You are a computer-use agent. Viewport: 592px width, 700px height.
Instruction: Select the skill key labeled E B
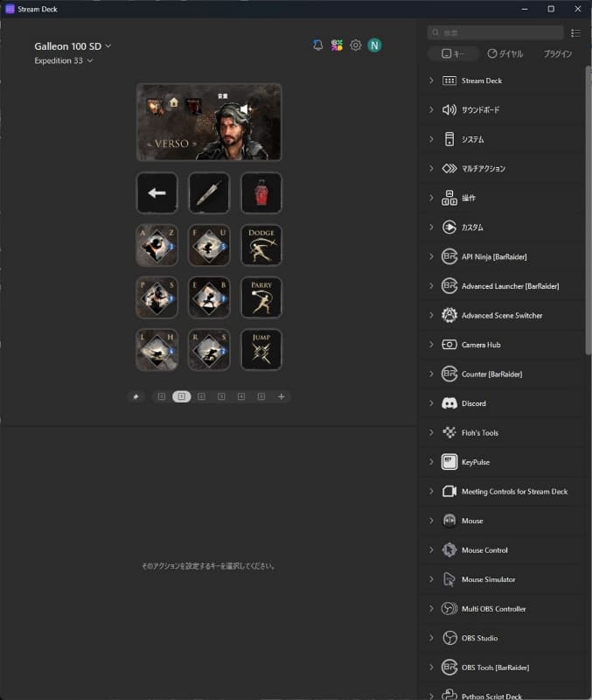tap(209, 297)
